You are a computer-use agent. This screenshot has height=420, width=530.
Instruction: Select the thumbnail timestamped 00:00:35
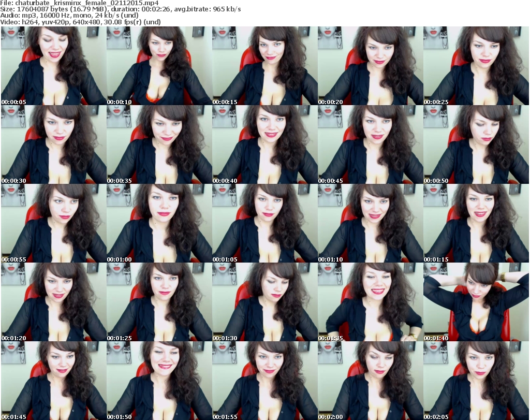click(159, 144)
